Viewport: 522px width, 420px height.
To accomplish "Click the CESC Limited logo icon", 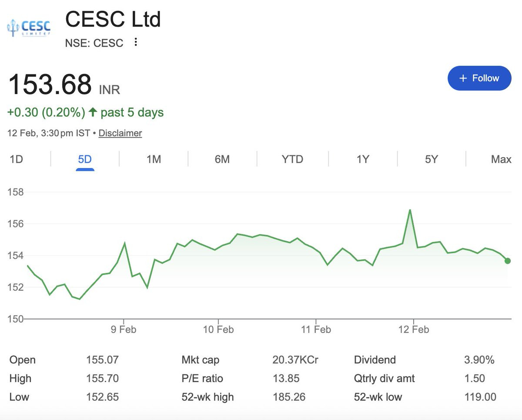I will (29, 27).
